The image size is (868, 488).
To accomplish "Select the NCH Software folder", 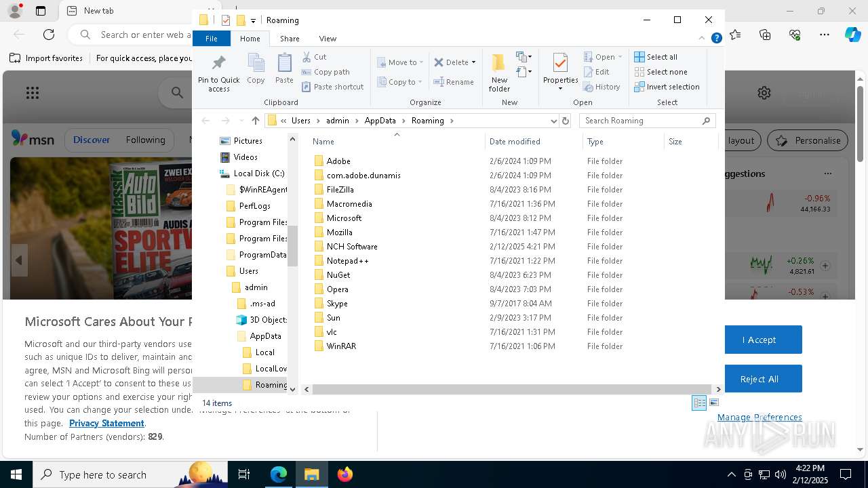I will (x=352, y=247).
